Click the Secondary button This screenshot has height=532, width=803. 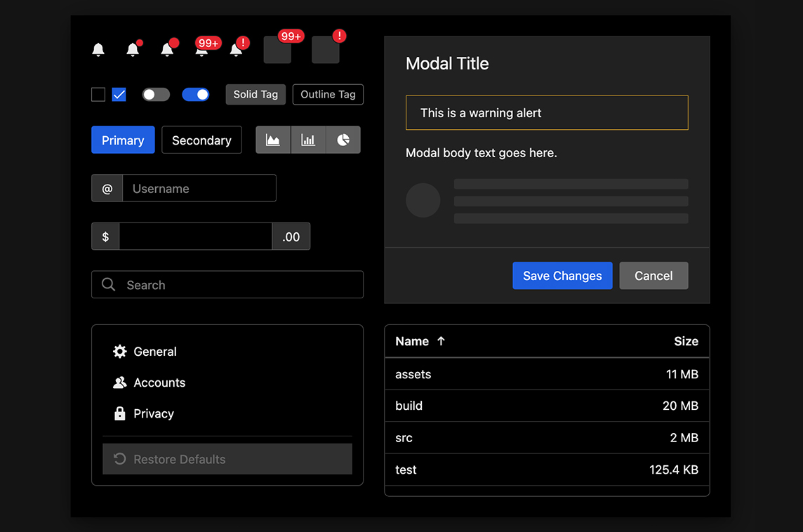click(201, 140)
